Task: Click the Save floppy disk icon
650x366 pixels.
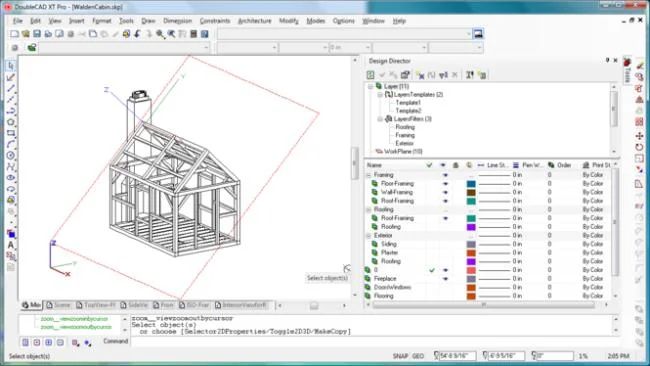Action: [x=37, y=34]
